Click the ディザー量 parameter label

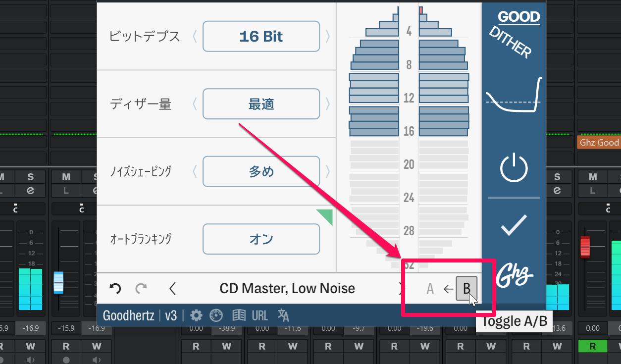[x=141, y=104]
